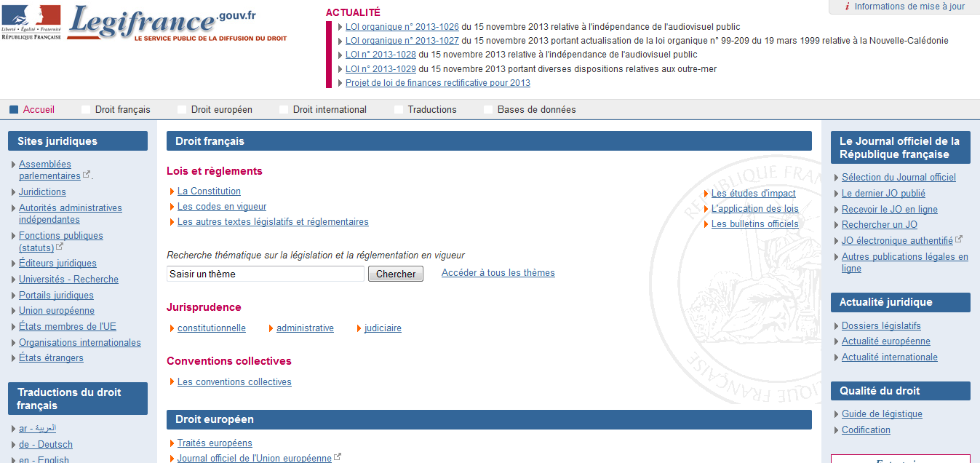
Task: Open Juridictions sidebar link
Action: click(x=42, y=192)
